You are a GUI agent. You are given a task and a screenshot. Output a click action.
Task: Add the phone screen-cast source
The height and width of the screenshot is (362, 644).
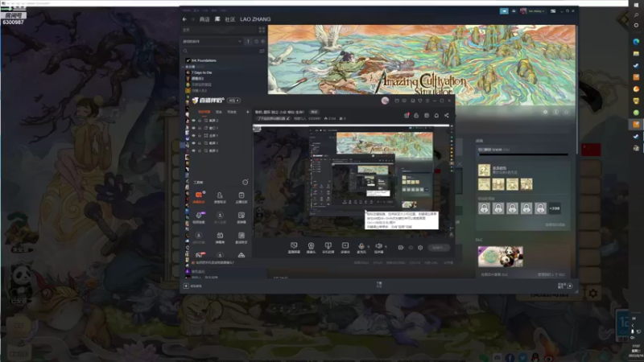pos(328,248)
